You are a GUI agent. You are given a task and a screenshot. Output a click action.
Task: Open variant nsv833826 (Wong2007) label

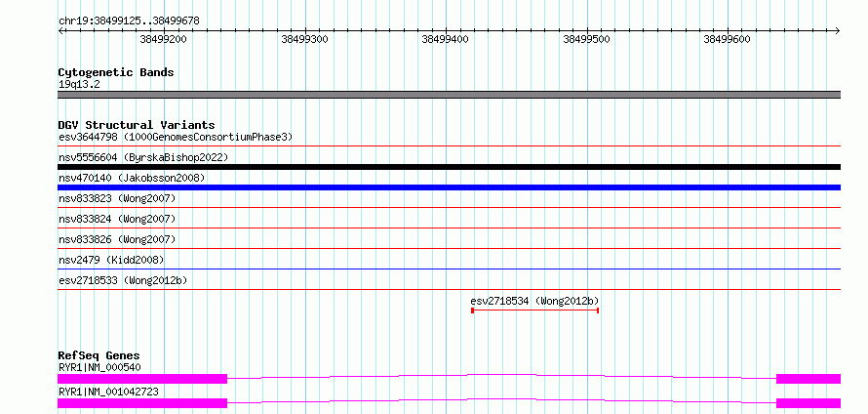coord(117,239)
